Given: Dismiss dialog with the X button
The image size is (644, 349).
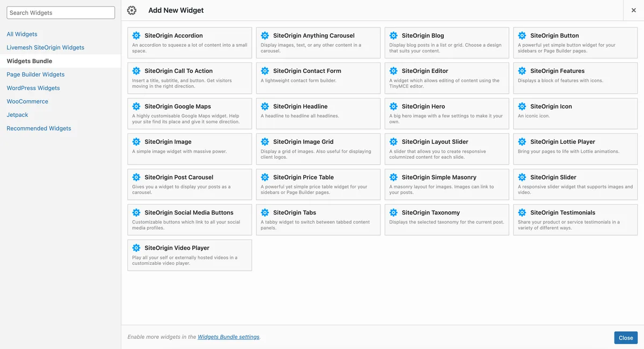Looking at the screenshot, I should click(634, 10).
